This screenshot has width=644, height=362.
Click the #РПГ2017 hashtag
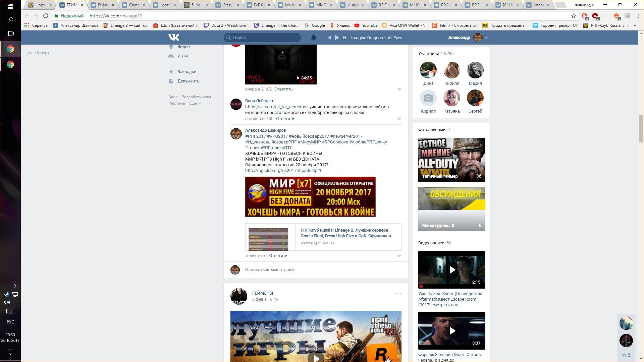click(x=255, y=136)
